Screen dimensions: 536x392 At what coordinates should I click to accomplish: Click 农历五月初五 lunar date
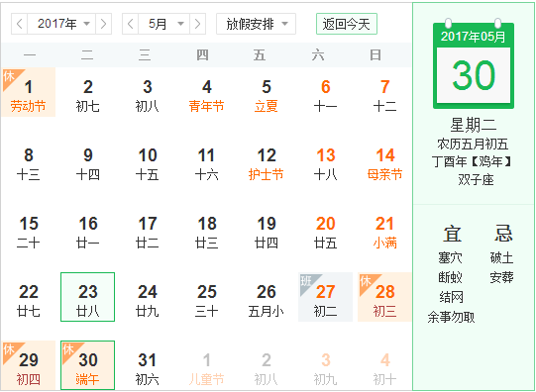(x=474, y=144)
